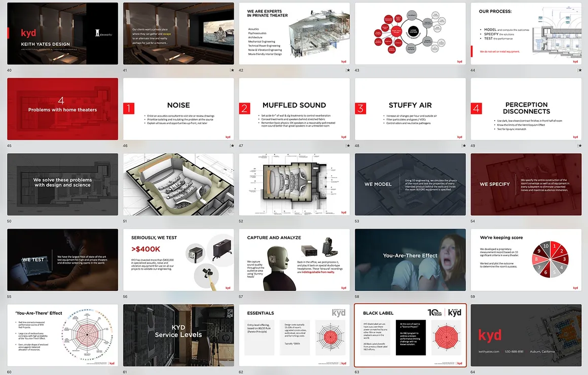
Task: Select slide 60 with the radar chart
Action: click(x=63, y=335)
